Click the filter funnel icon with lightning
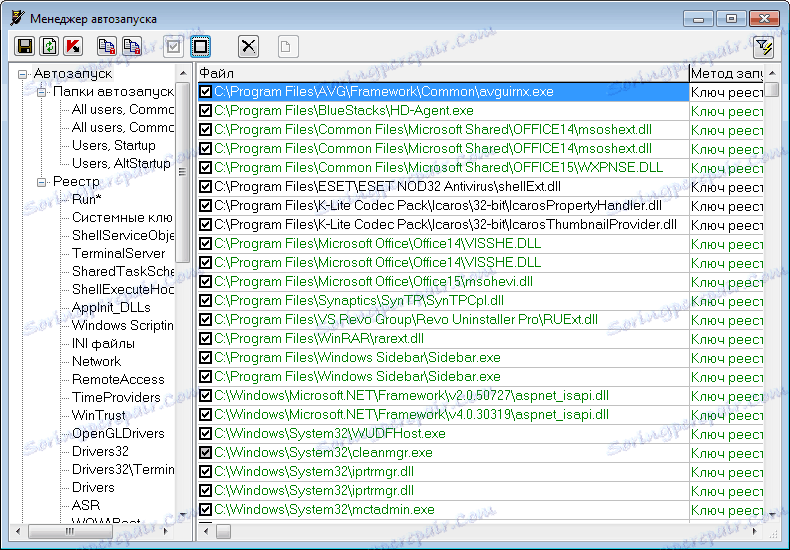Screen dimensions: 790x550 (x=764, y=47)
